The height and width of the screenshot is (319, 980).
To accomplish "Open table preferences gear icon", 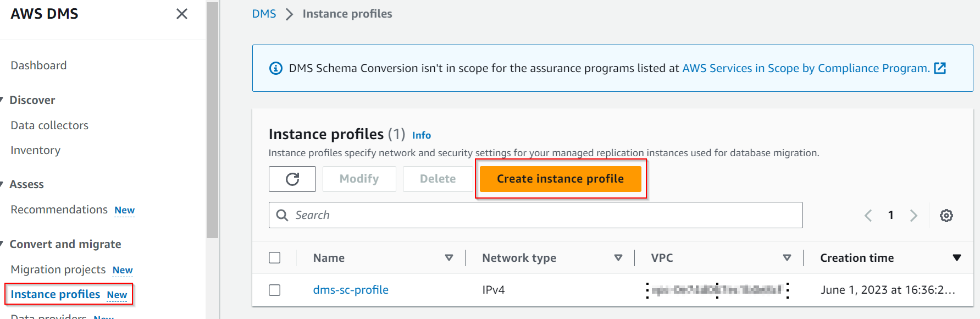I will point(946,216).
